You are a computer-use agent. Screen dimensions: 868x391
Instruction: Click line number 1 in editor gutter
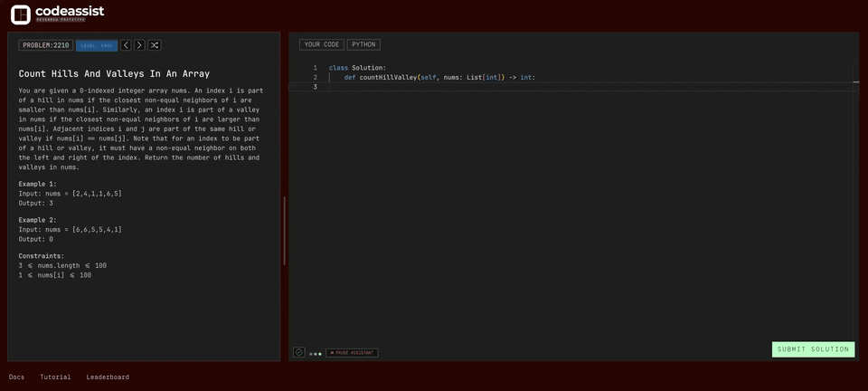pyautogui.click(x=315, y=68)
